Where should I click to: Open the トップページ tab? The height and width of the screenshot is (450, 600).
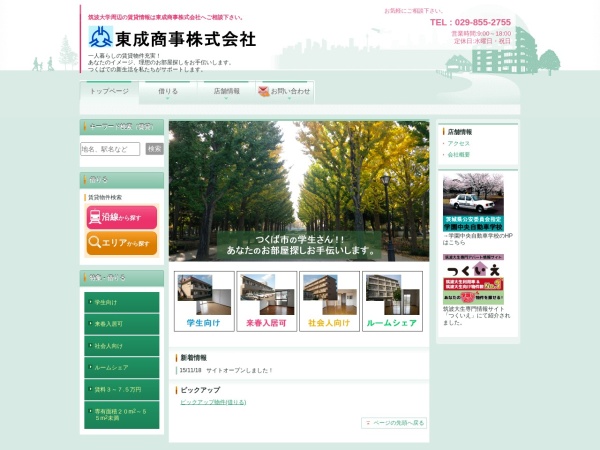(x=109, y=92)
